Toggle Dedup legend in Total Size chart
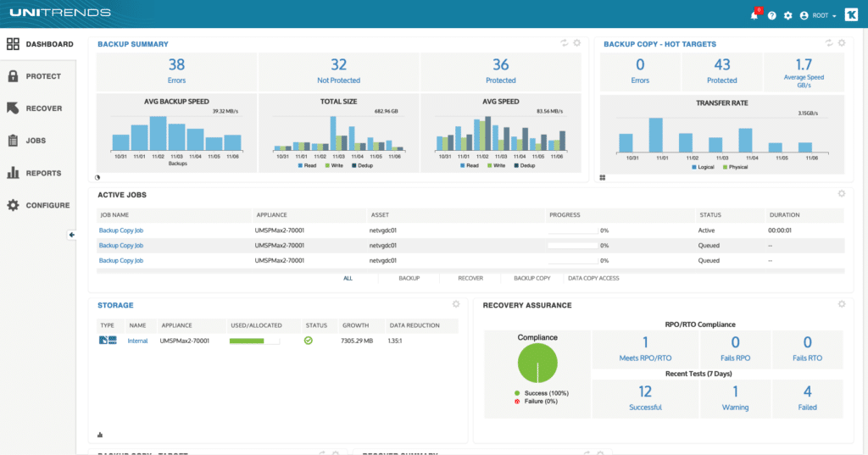Image resolution: width=868 pixels, height=455 pixels. 363,165
